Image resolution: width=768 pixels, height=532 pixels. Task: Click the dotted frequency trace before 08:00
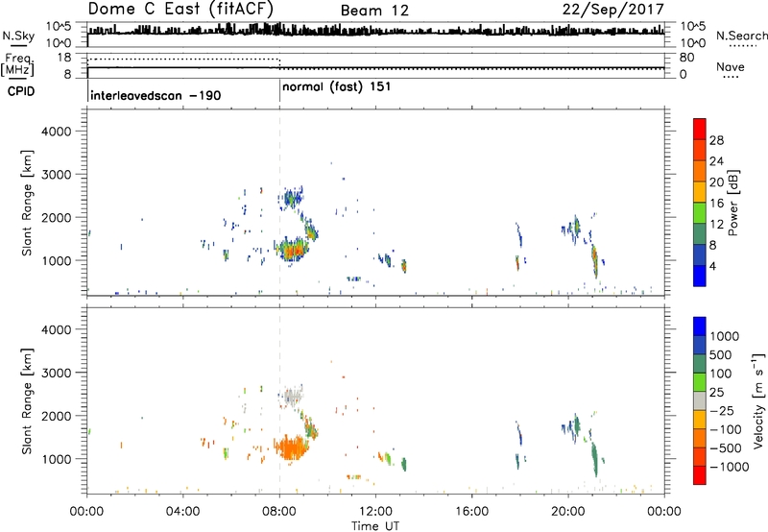click(x=183, y=60)
